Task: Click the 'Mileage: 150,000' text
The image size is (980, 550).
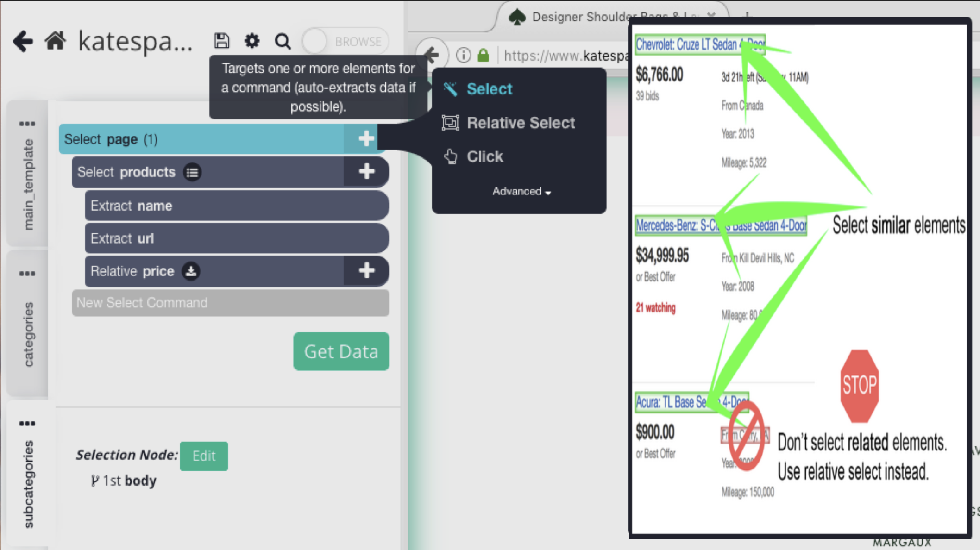Action: (748, 492)
